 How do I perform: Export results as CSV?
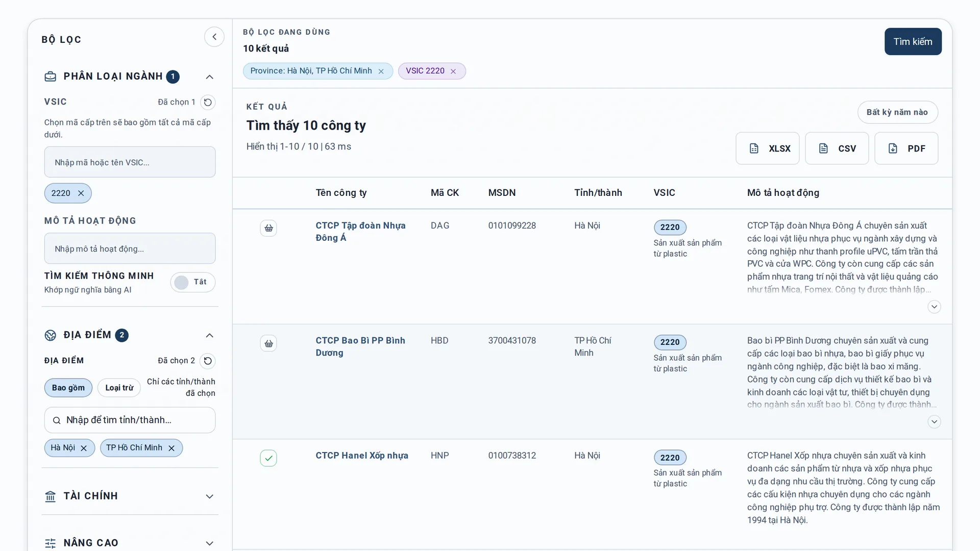tap(837, 148)
